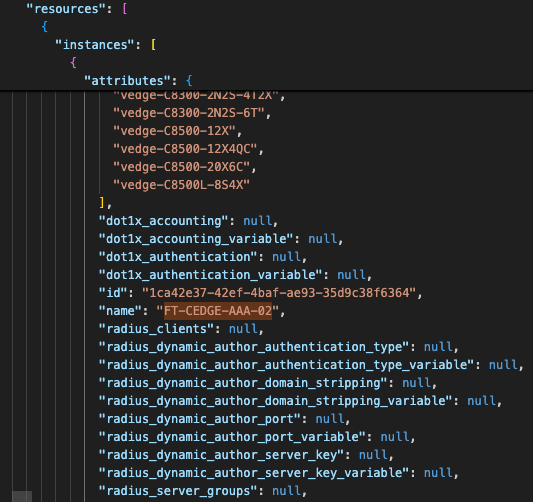Click the "radius_server_groups" key
The width and height of the screenshot is (533, 502).
click(x=178, y=491)
